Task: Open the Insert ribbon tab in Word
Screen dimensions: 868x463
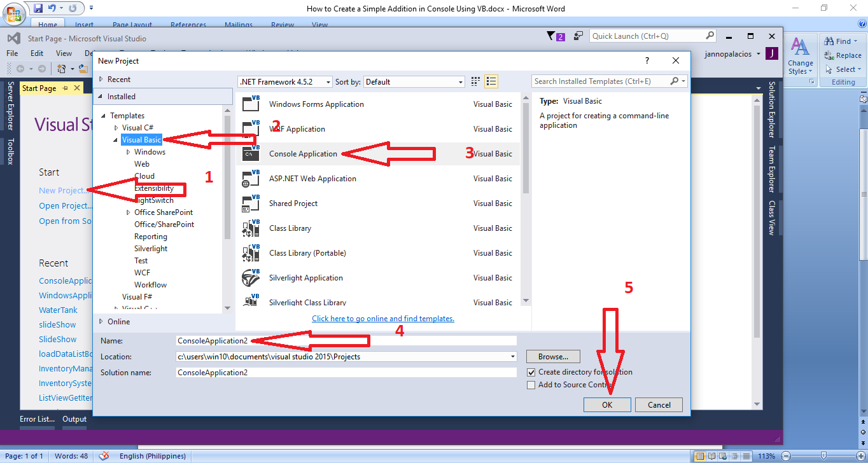Action: coord(85,25)
